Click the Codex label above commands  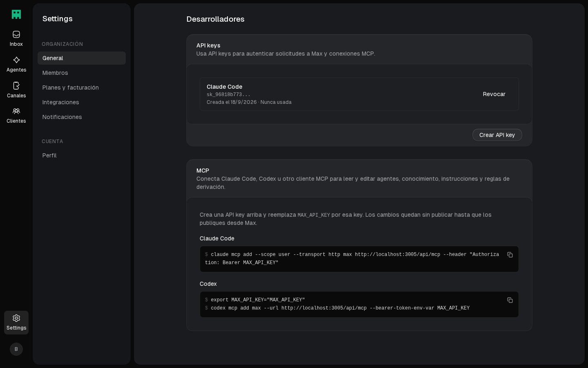208,284
